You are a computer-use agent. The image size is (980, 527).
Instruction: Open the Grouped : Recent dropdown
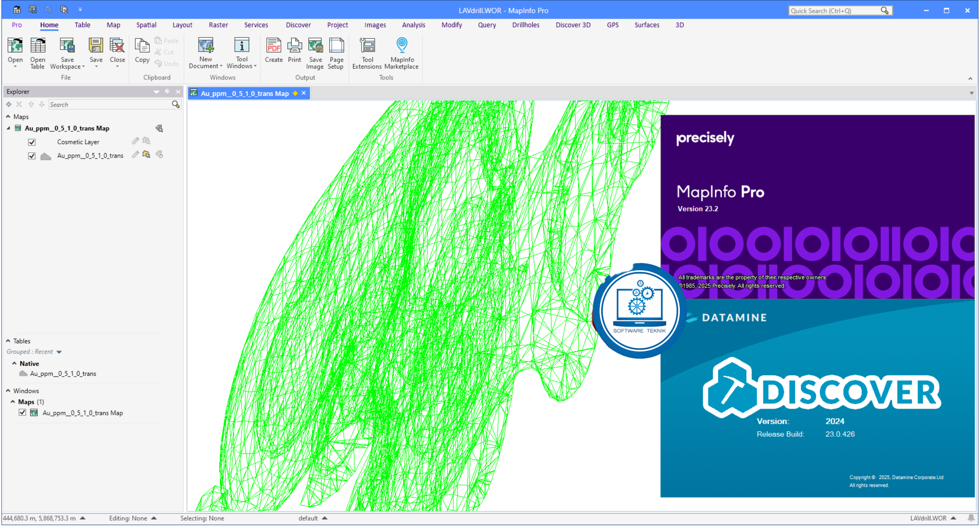pos(59,352)
